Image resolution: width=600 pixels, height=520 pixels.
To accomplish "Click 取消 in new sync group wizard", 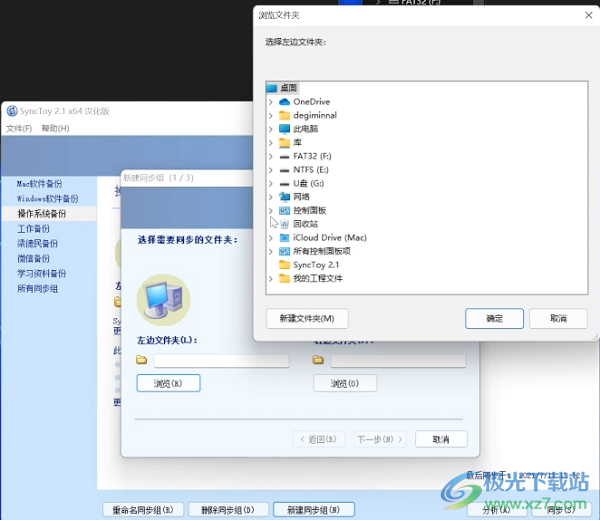I will tap(441, 439).
